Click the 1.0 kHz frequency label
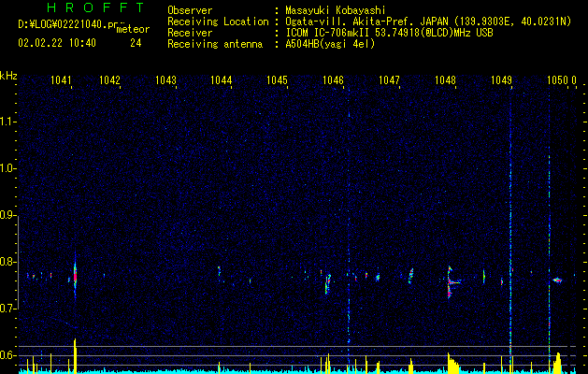 [7, 168]
